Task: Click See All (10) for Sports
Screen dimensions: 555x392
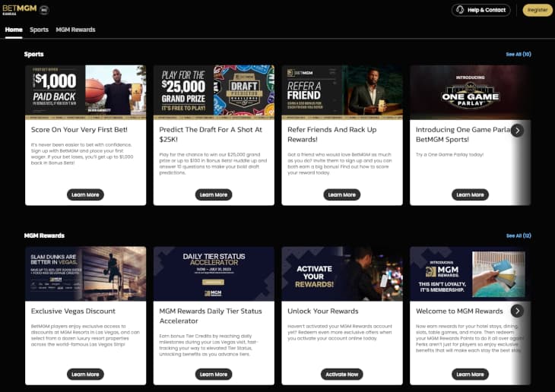Action: 519,54
